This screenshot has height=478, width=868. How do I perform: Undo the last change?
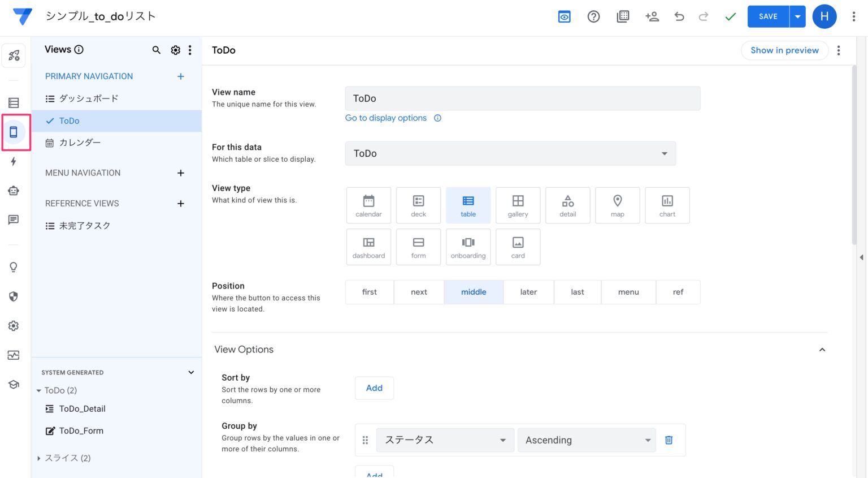tap(679, 16)
